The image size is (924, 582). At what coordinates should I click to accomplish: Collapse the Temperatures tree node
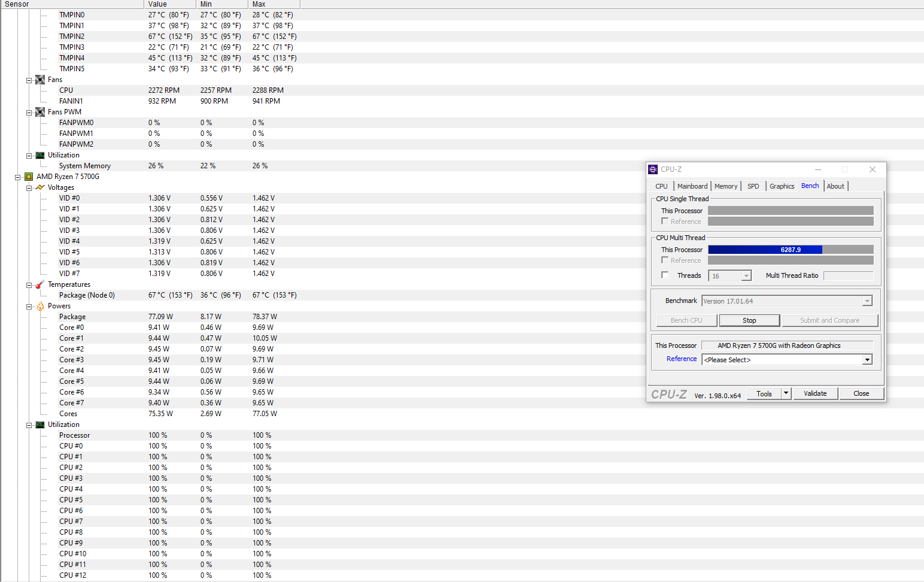point(29,285)
